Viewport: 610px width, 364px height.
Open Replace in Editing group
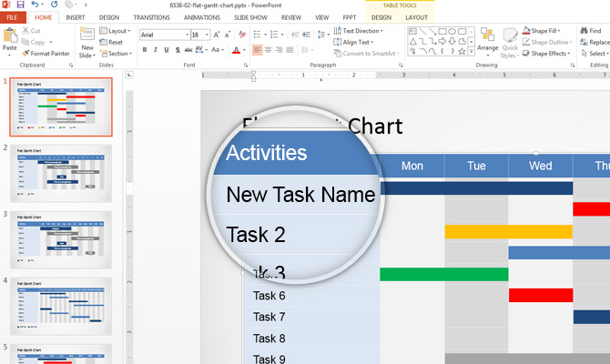pyautogui.click(x=595, y=42)
